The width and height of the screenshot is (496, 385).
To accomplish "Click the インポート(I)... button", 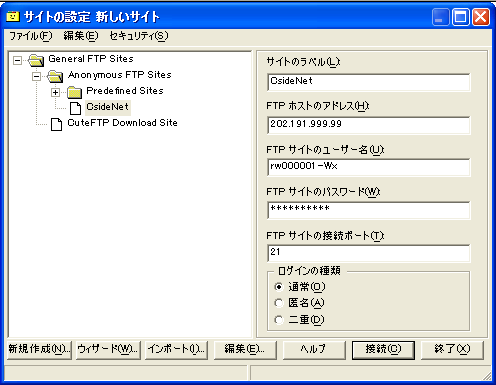I will (177, 350).
